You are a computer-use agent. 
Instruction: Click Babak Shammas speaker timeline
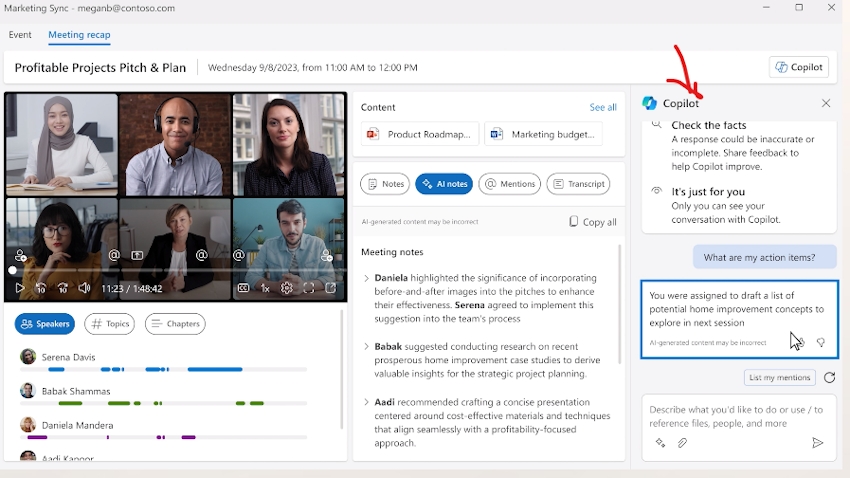(164, 403)
